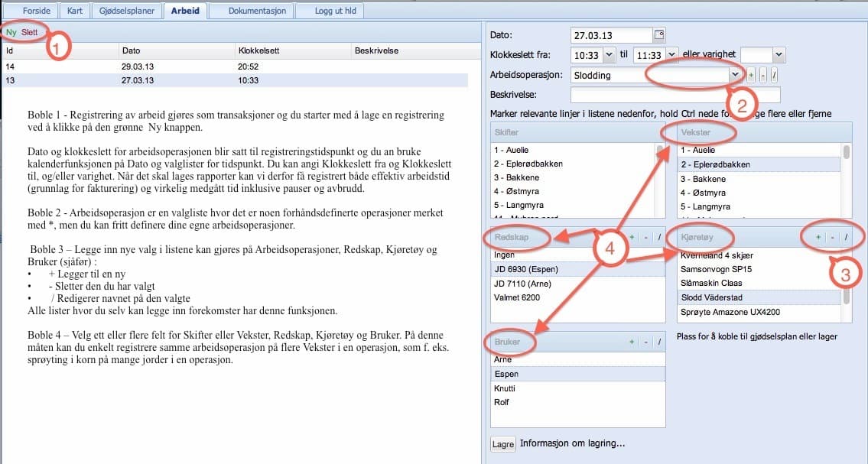Image resolution: width=868 pixels, height=464 pixels.
Task: Rename the selected Redskap with its slash icon
Action: pos(659,237)
